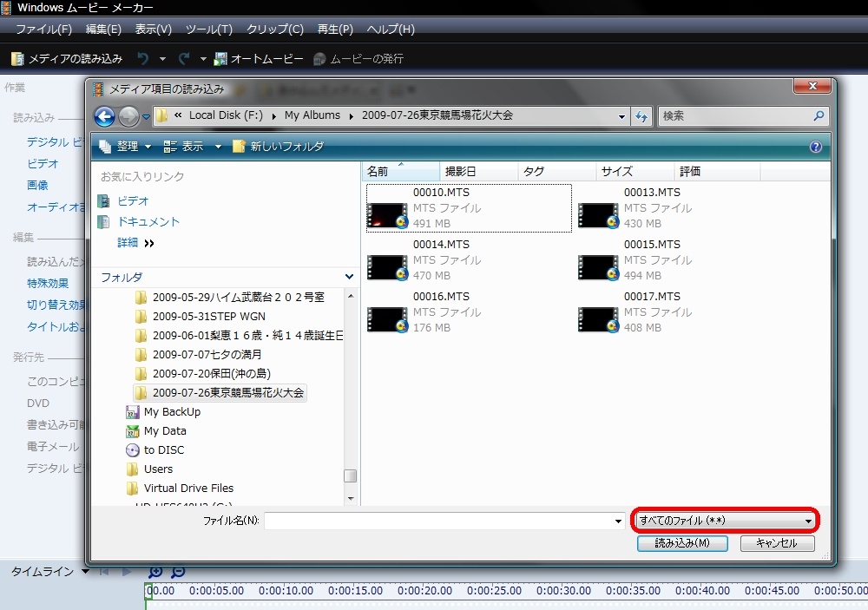Sort by 撮影日 column header

click(479, 172)
